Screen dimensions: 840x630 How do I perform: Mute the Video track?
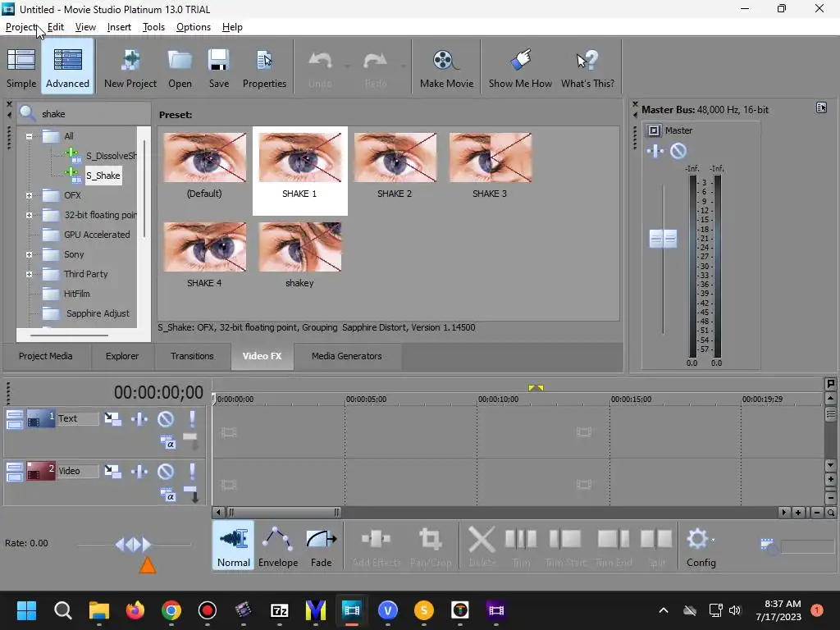[x=166, y=471]
